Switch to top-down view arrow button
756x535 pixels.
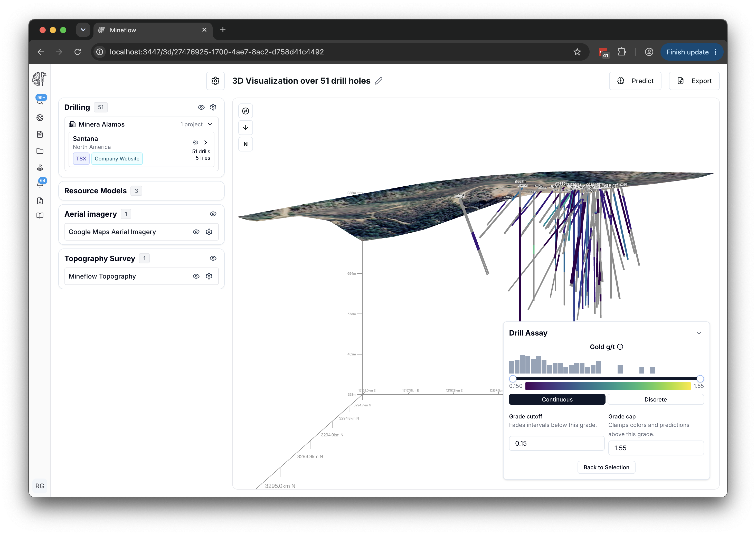245,128
